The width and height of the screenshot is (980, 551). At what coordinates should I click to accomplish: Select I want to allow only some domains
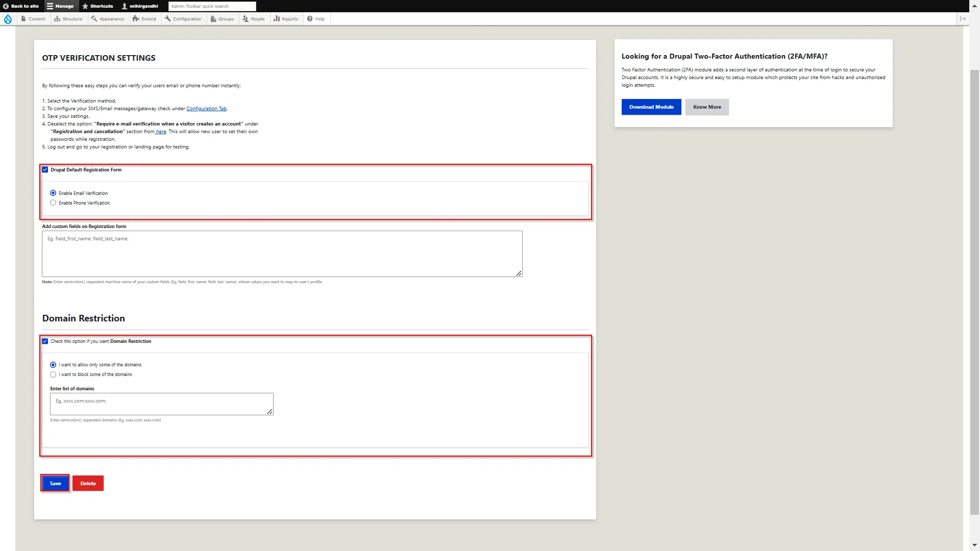pyautogui.click(x=53, y=364)
